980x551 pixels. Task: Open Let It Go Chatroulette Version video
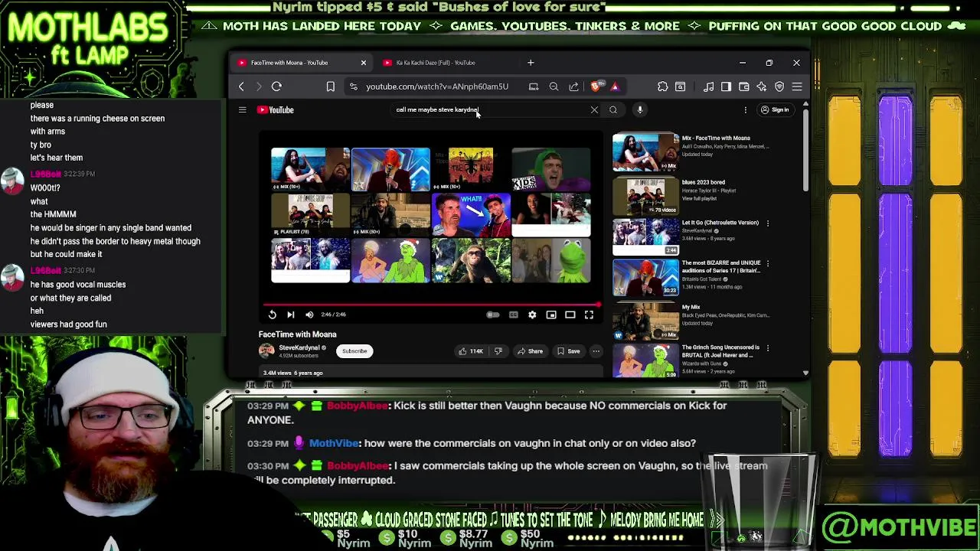tap(645, 236)
